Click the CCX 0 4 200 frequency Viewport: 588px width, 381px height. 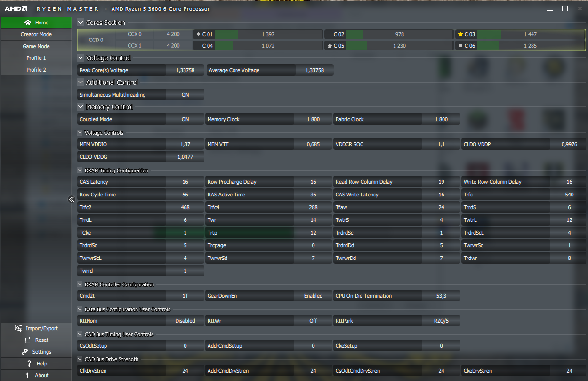tap(173, 34)
